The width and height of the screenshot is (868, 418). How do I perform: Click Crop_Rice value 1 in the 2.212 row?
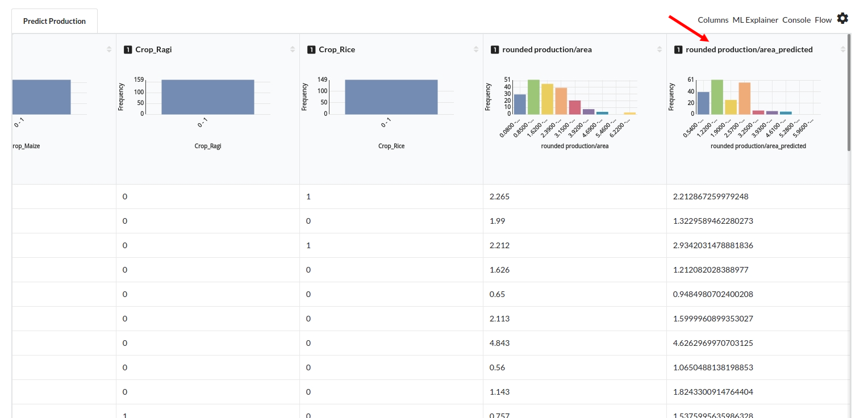click(x=391, y=245)
